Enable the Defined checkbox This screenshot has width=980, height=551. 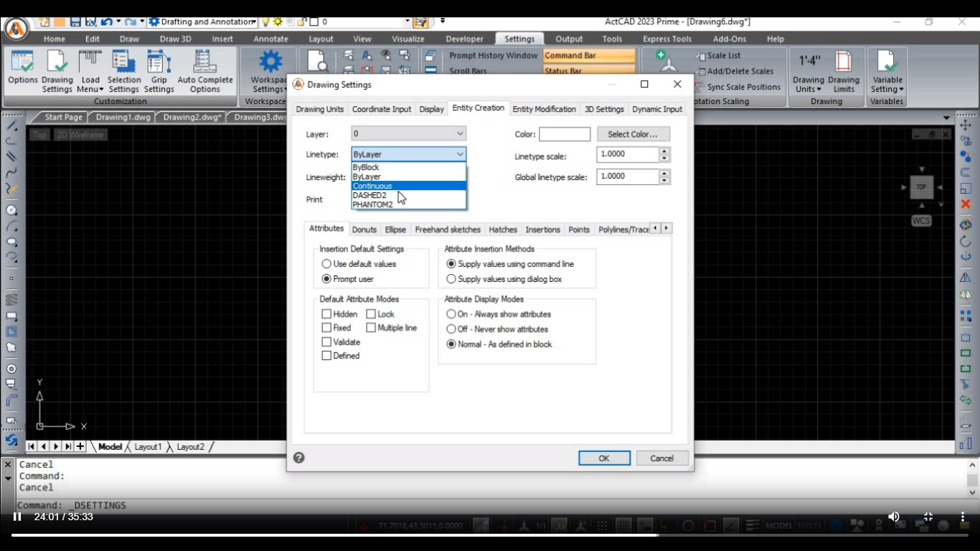click(x=326, y=356)
